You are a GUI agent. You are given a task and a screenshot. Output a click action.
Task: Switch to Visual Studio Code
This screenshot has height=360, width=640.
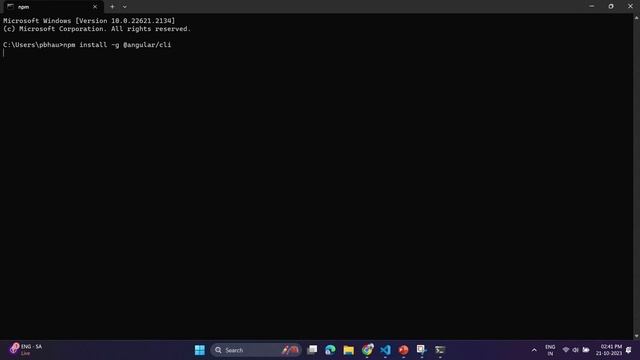385,350
